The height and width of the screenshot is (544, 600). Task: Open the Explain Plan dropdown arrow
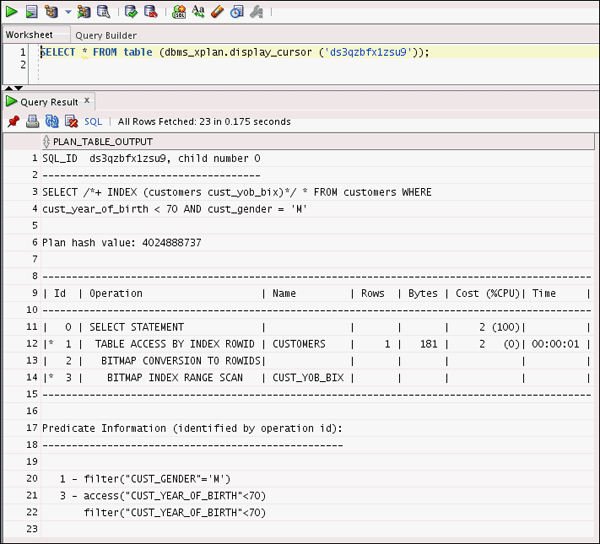click(x=67, y=13)
